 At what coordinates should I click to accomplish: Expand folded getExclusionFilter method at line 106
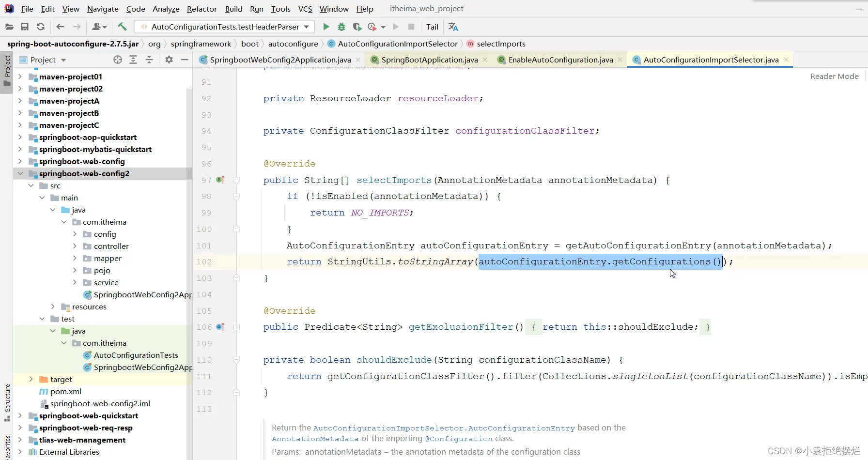[x=236, y=327]
